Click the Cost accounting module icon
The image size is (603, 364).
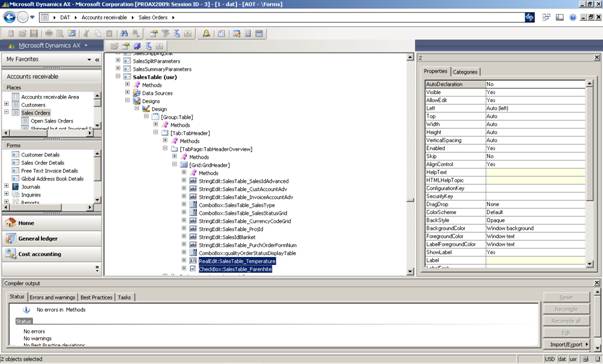coord(10,254)
